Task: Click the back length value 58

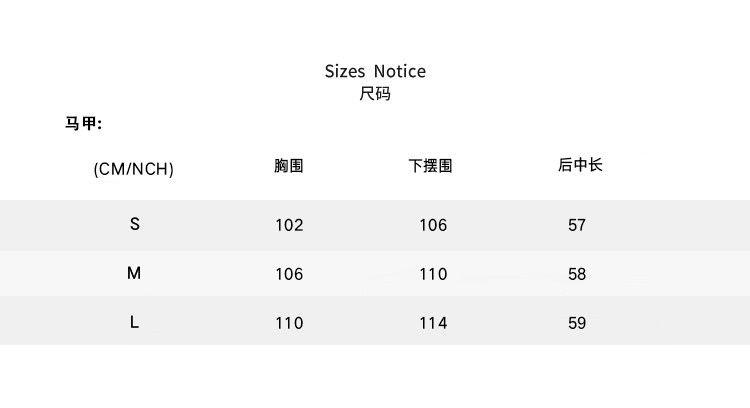Action: point(577,274)
